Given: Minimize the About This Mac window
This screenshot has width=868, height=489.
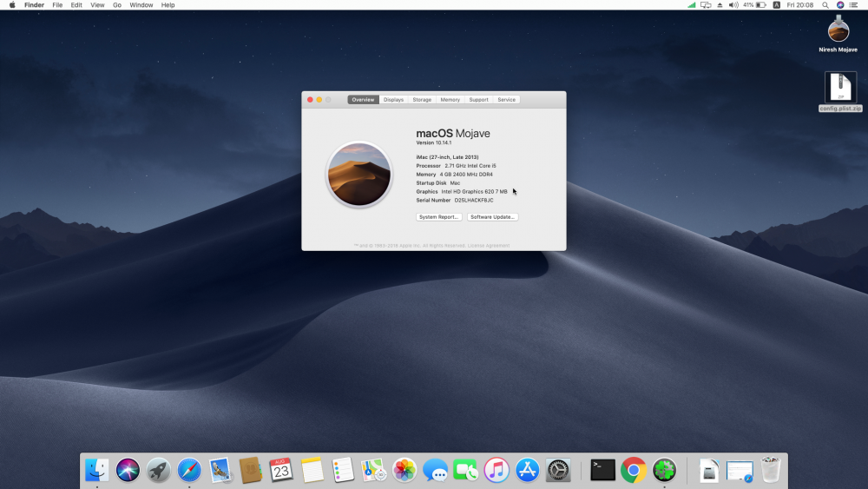Looking at the screenshot, I should (x=319, y=100).
